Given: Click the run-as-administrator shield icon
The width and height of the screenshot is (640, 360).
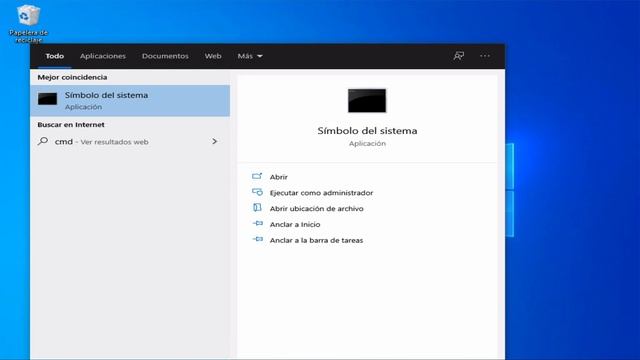Looking at the screenshot, I should pyautogui.click(x=257, y=192).
